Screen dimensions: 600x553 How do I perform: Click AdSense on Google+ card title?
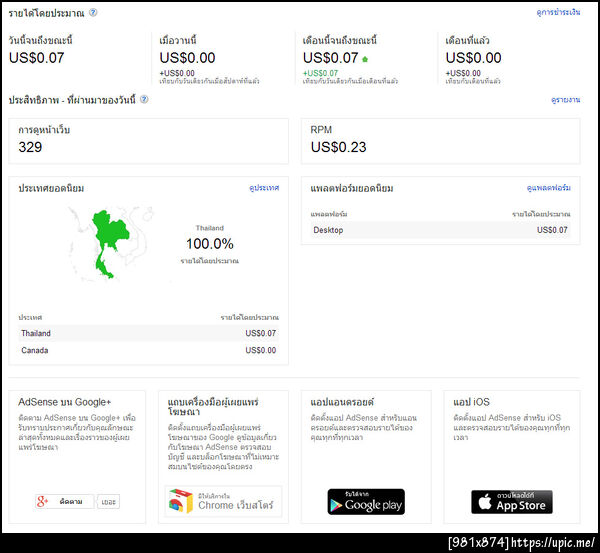point(64,402)
